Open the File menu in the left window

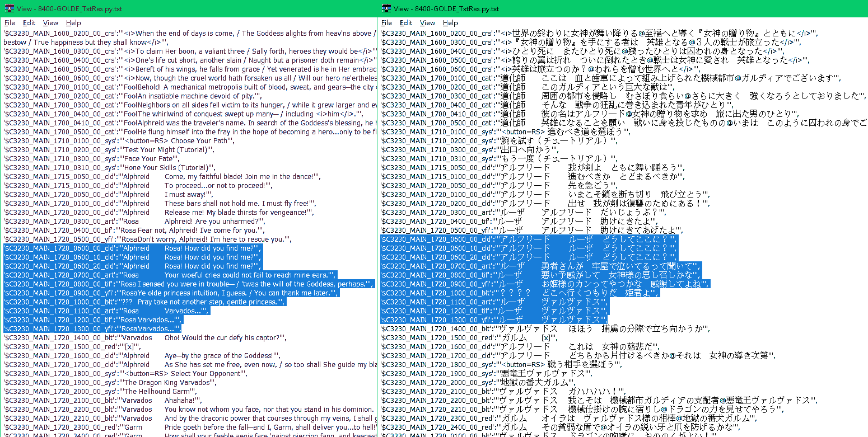(10, 23)
